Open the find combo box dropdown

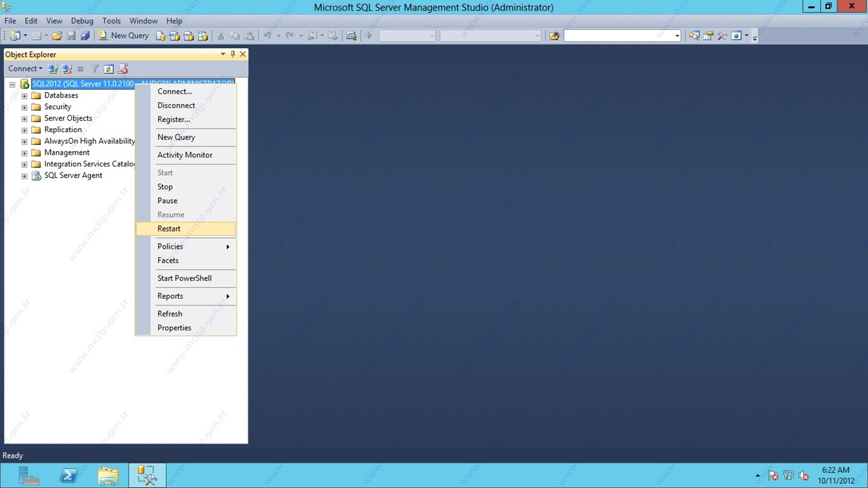coord(676,36)
